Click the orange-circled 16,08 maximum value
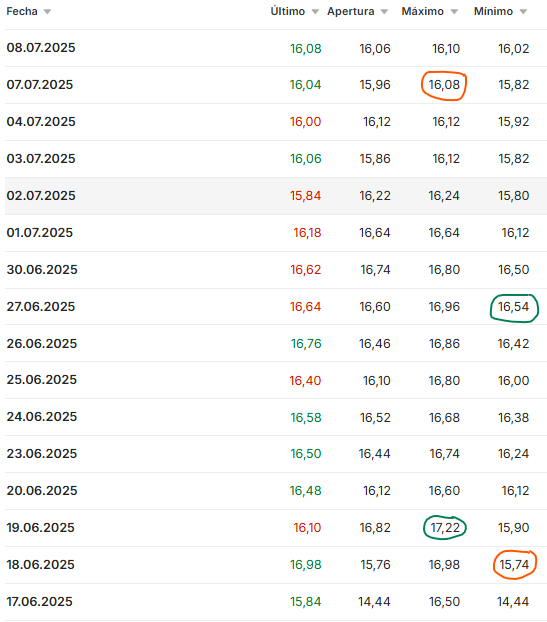Viewport: 547px width, 622px height. [444, 85]
